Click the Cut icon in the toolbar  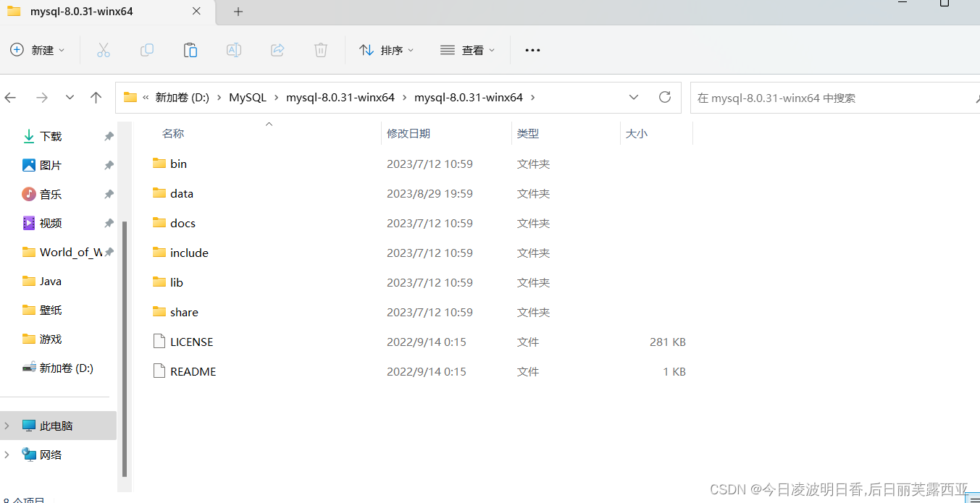pos(104,50)
